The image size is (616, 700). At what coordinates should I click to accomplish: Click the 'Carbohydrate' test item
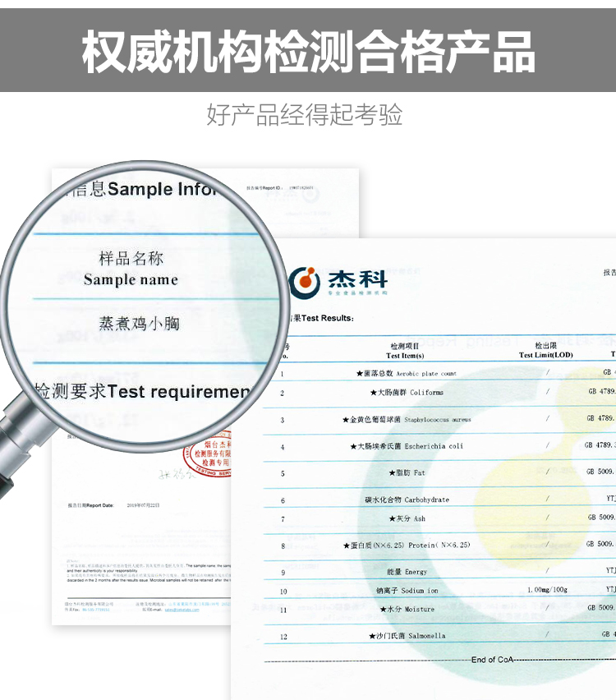(407, 500)
